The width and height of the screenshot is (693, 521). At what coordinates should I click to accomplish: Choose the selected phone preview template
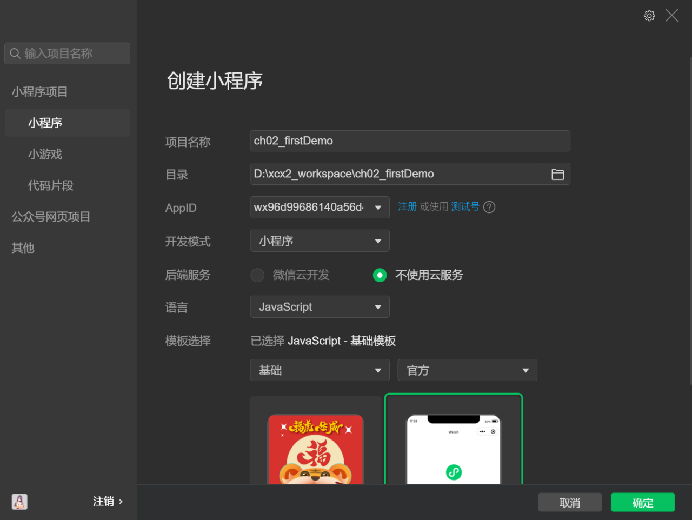pyautogui.click(x=453, y=439)
